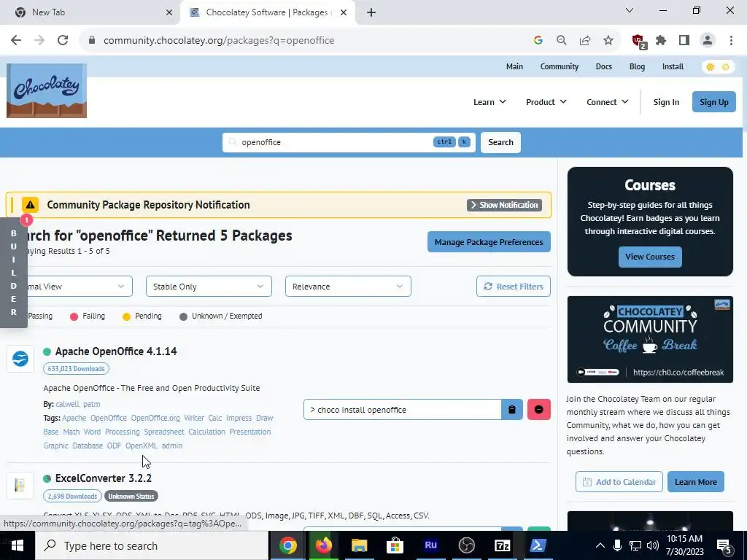Open PowerShell from the taskbar
Image resolution: width=747 pixels, height=560 pixels.
click(x=538, y=545)
